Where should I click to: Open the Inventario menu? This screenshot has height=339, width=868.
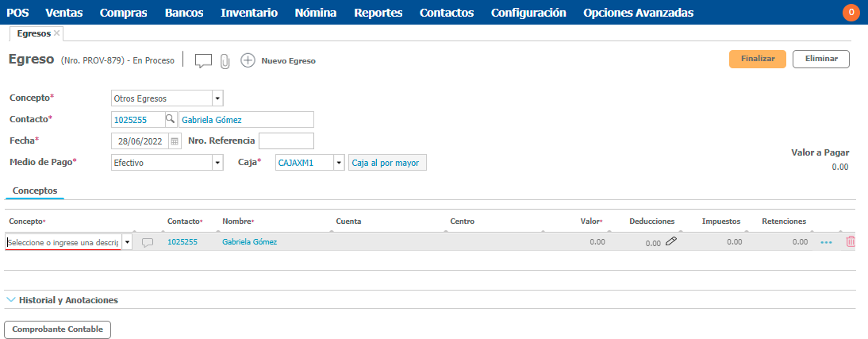click(249, 13)
